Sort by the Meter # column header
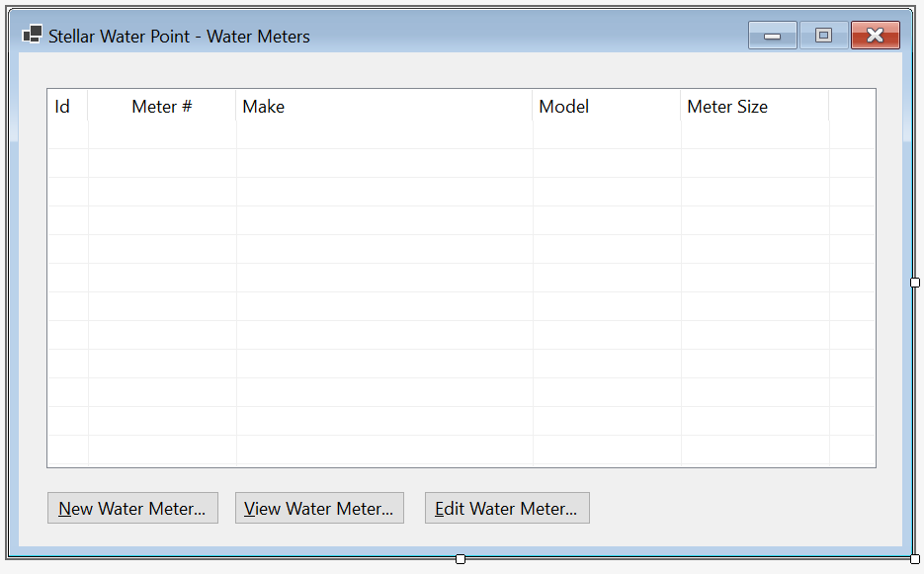 point(162,106)
